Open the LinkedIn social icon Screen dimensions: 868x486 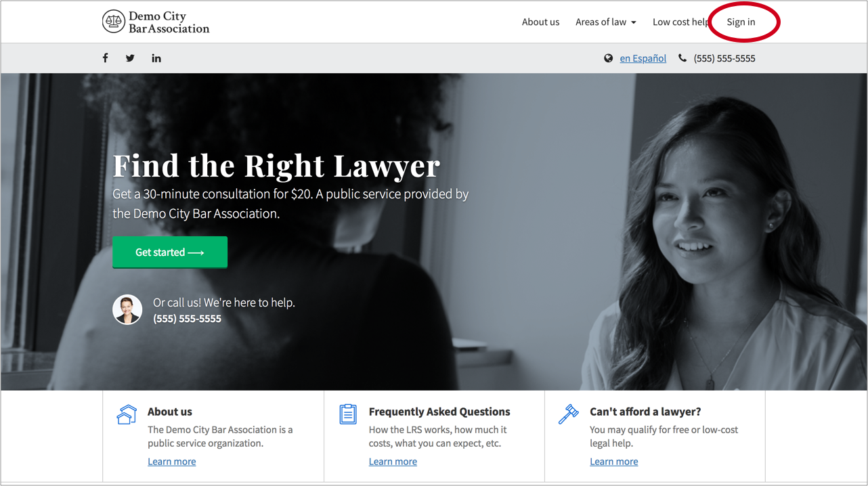coord(156,58)
